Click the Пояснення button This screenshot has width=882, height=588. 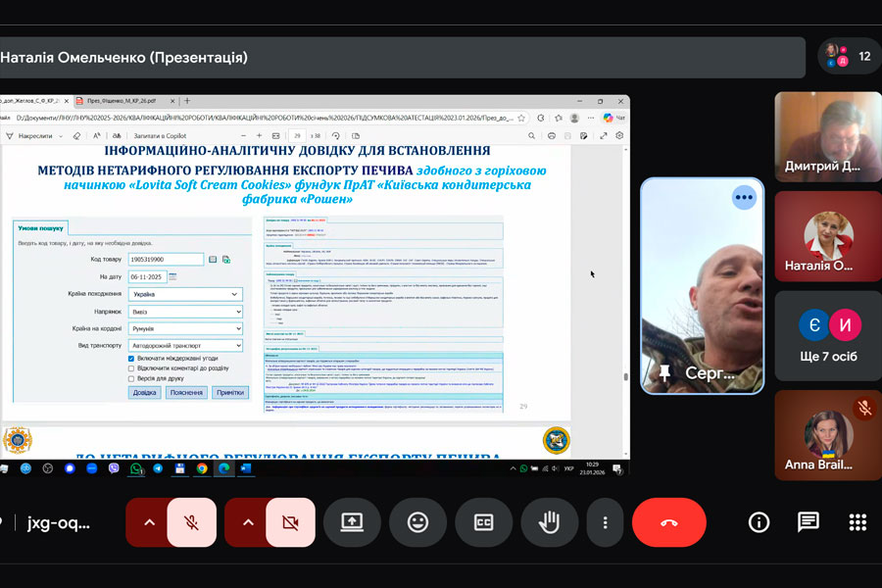(x=186, y=393)
